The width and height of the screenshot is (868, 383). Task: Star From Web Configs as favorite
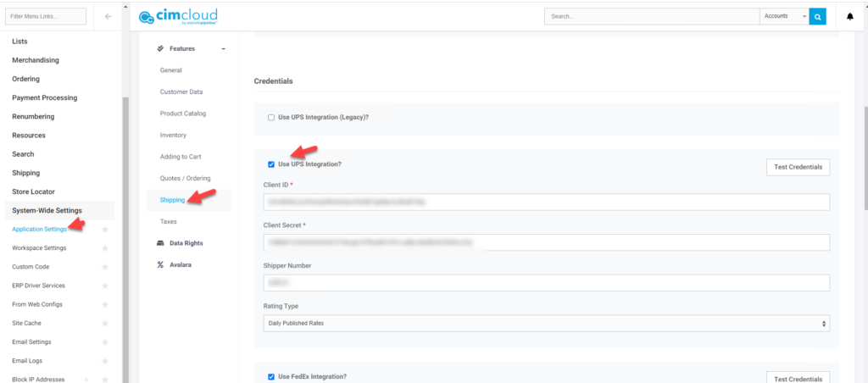[x=105, y=304]
